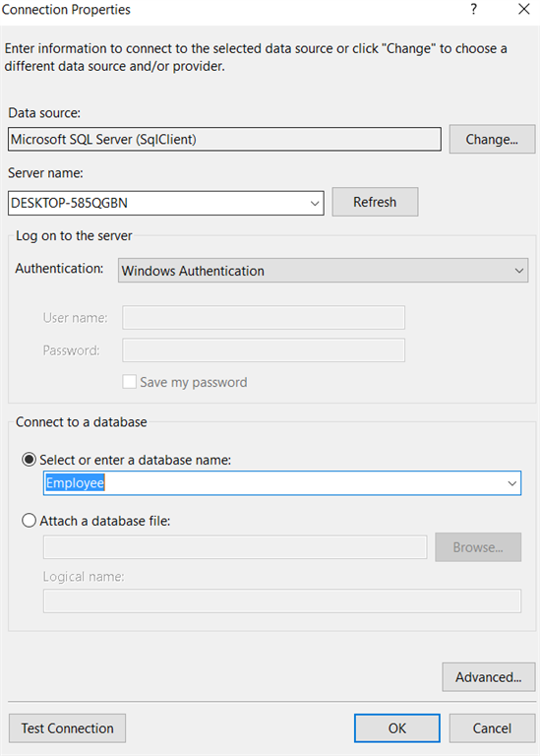Click the Browse... button for database file
Screen dimensions: 540x756
(x=478, y=547)
